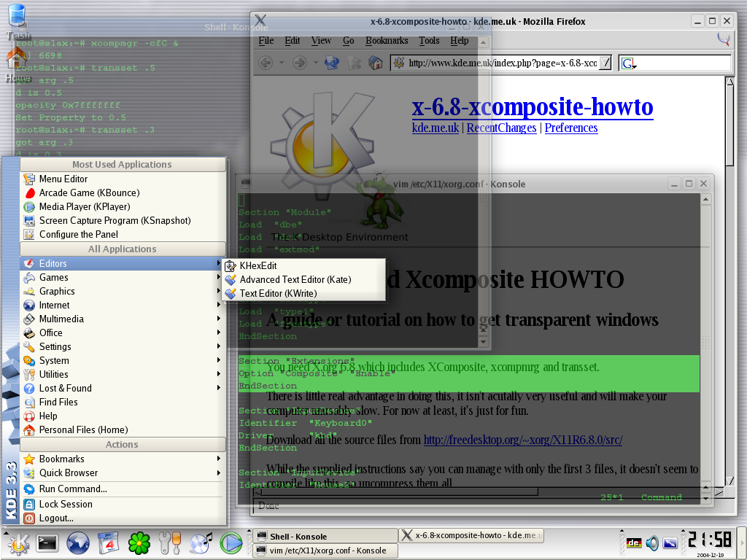The image size is (747, 560).
Task: Open the kde.me.uk link
Action: pyautogui.click(x=435, y=128)
